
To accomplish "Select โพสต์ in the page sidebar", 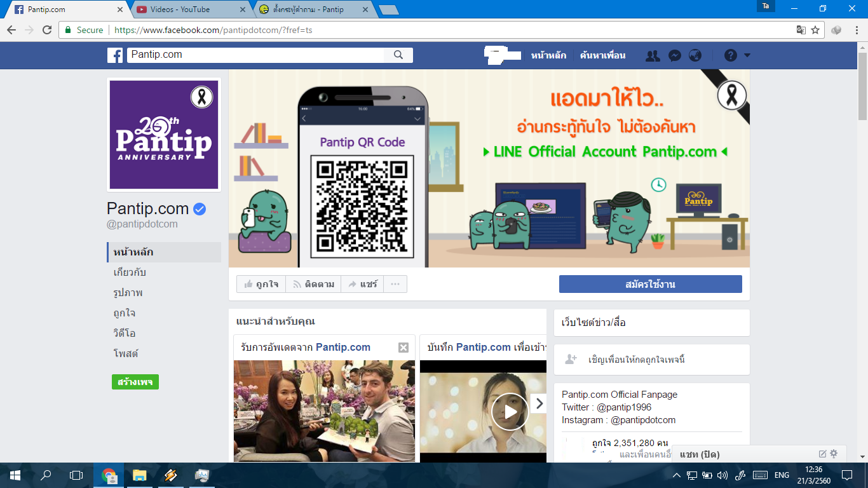I will pos(126,354).
